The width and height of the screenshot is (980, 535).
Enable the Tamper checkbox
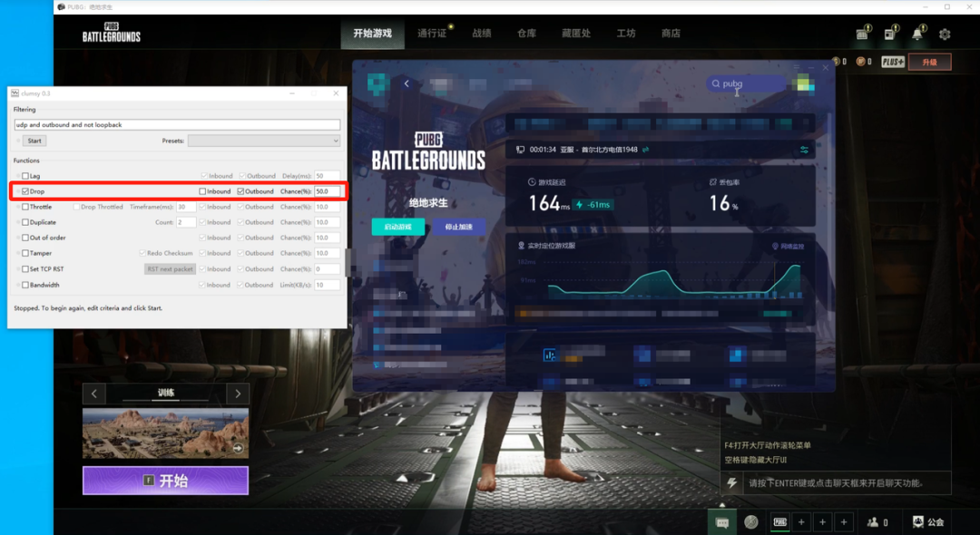click(x=25, y=254)
